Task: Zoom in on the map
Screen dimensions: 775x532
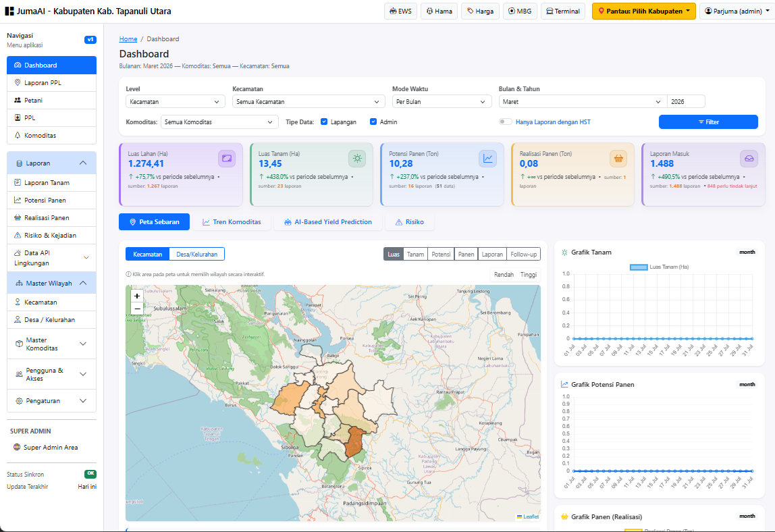Action: [137, 296]
